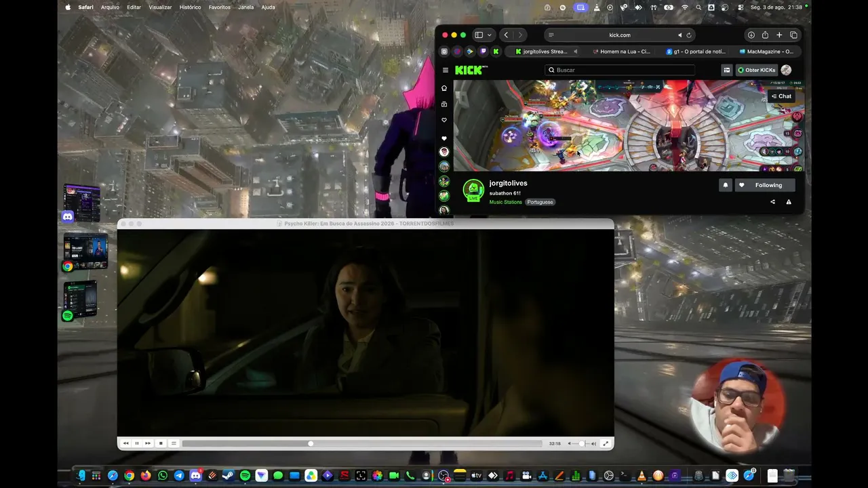Screen dimensions: 868x488
Task: Seek along the video player progress bar
Action: coord(362,443)
